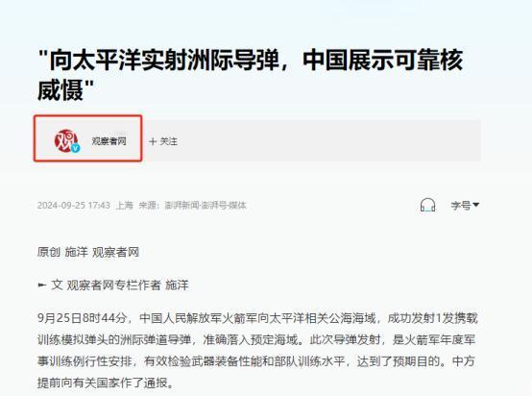The width and height of the screenshot is (532, 396).
Task: Click 观察者网 in the 原创 byline
Action: click(115, 252)
